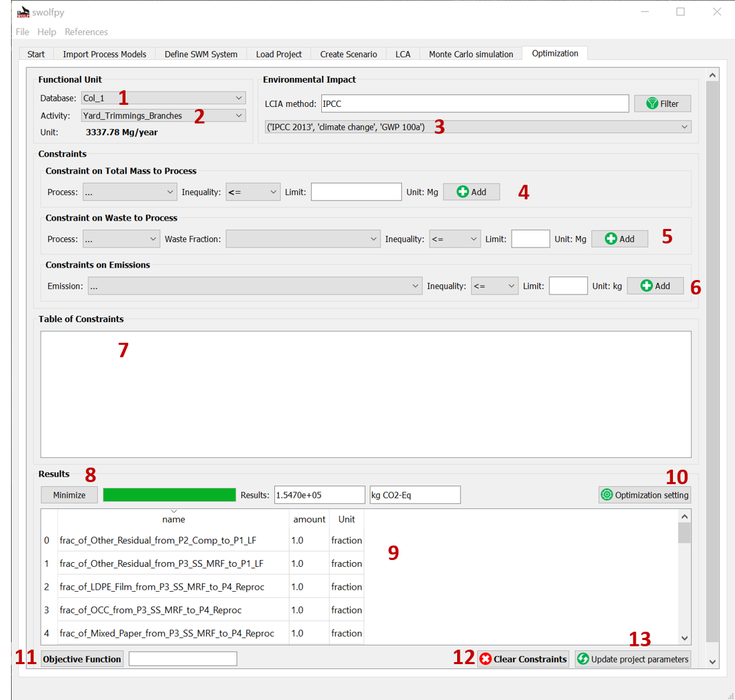This screenshot has height=700, width=735.
Task: Open the Help menu
Action: pos(46,32)
